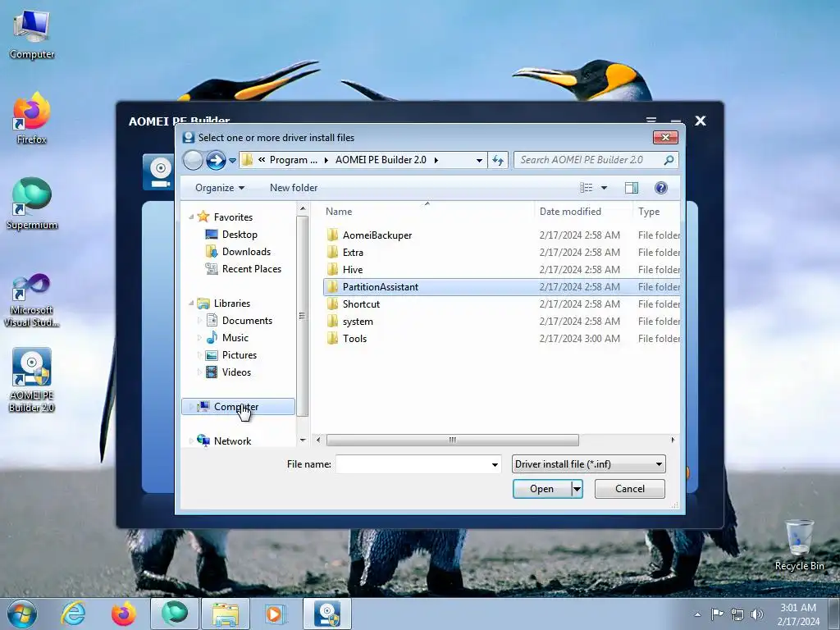The width and height of the screenshot is (840, 630).
Task: Open the AOMEI PE Builder main window menu icon
Action: pos(651,121)
